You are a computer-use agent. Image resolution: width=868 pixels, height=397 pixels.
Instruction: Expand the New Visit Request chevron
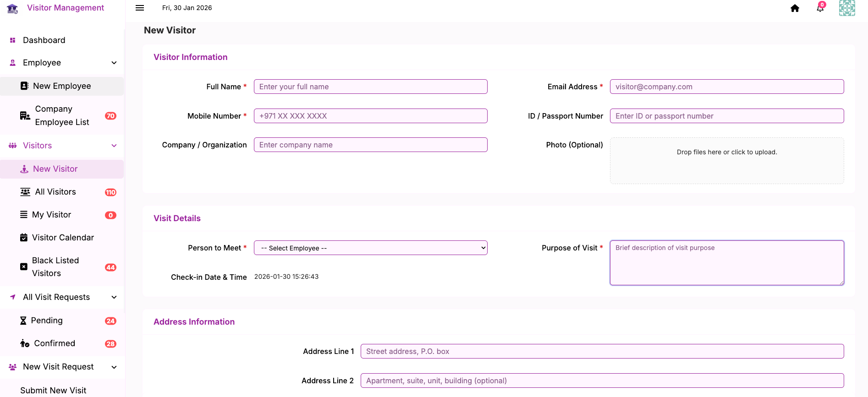tap(114, 367)
